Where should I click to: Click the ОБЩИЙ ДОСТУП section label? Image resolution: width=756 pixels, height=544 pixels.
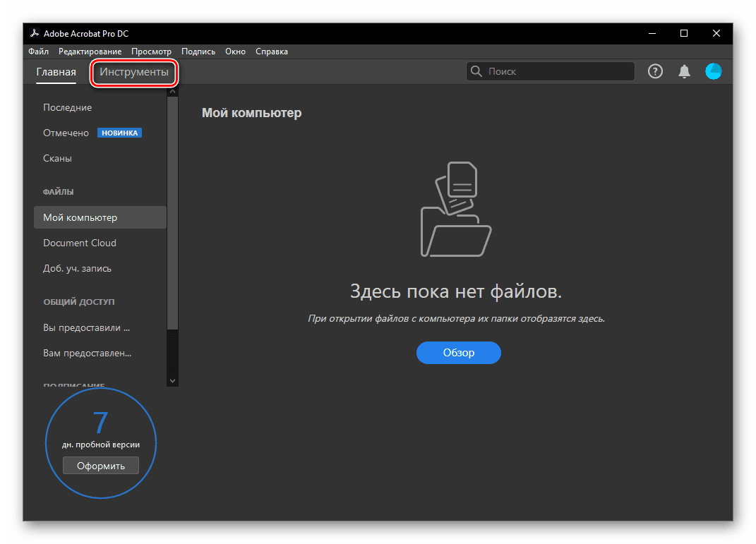point(79,302)
